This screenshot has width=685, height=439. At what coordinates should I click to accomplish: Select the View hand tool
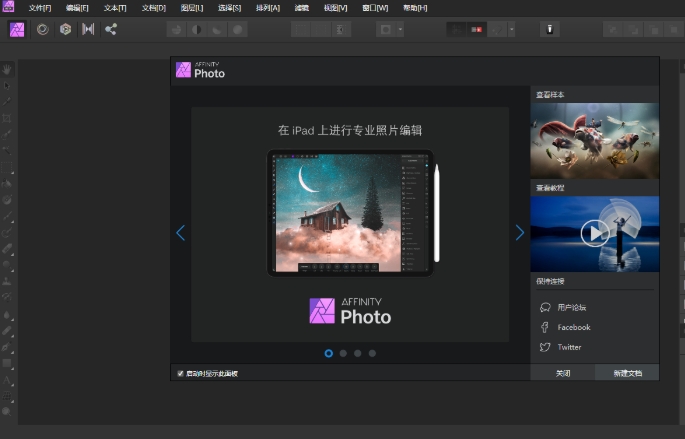[7, 69]
